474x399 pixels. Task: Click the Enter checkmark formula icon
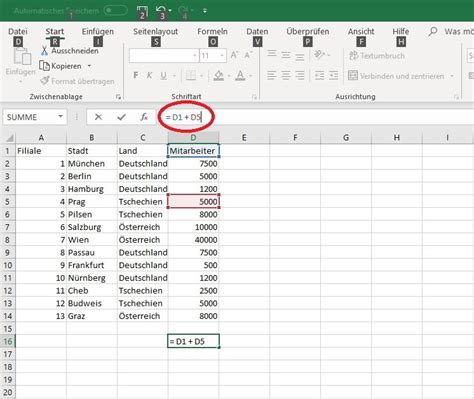pos(122,117)
